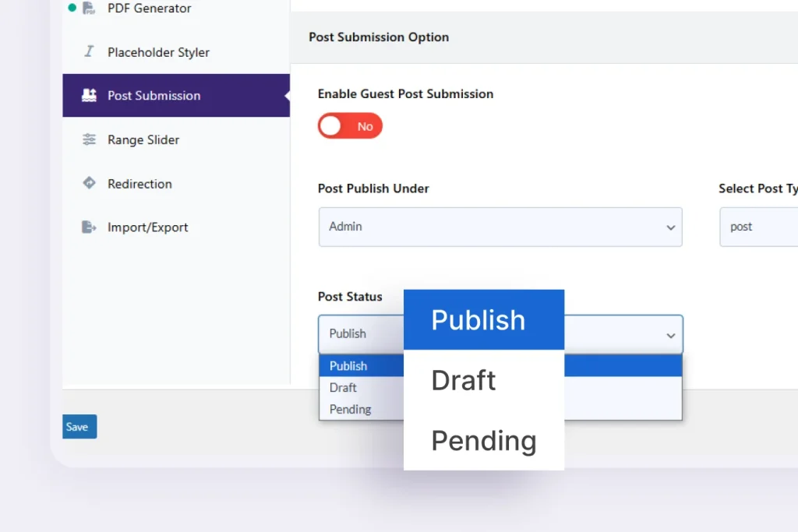Click the enlarged Draft option in the magnified callout
Screen dimensions: 798x532
click(484, 380)
